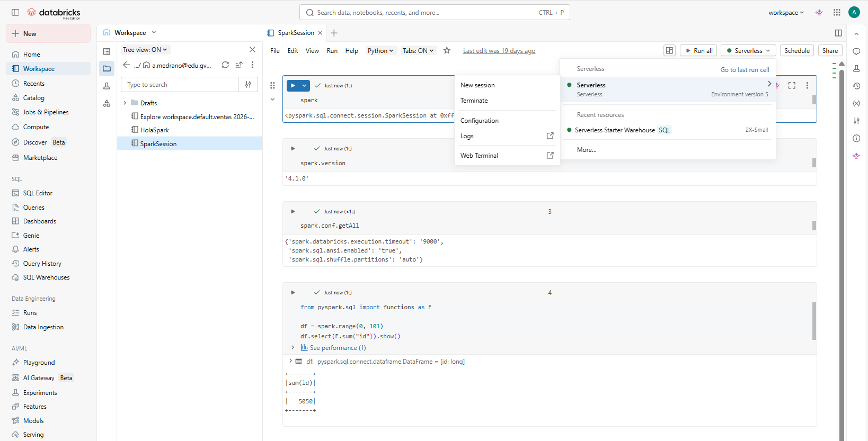This screenshot has height=441, width=868.
Task: Open the View menu
Action: tap(312, 51)
